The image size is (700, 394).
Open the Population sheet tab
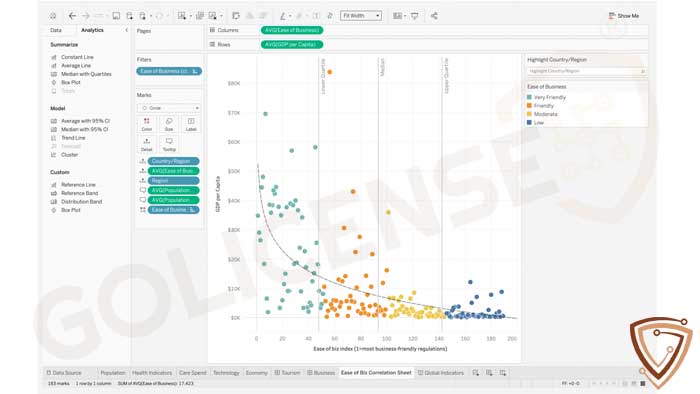click(x=113, y=373)
